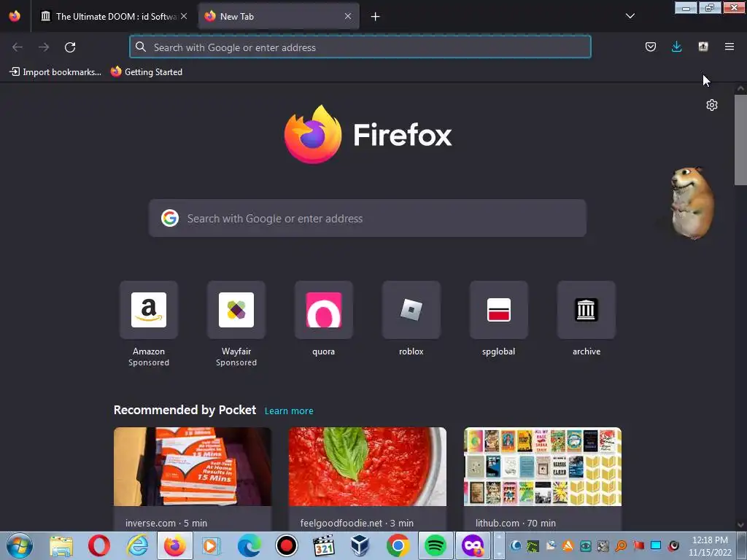The height and width of the screenshot is (560, 747).
Task: Click the magnifier icon in address bar
Action: (x=141, y=47)
